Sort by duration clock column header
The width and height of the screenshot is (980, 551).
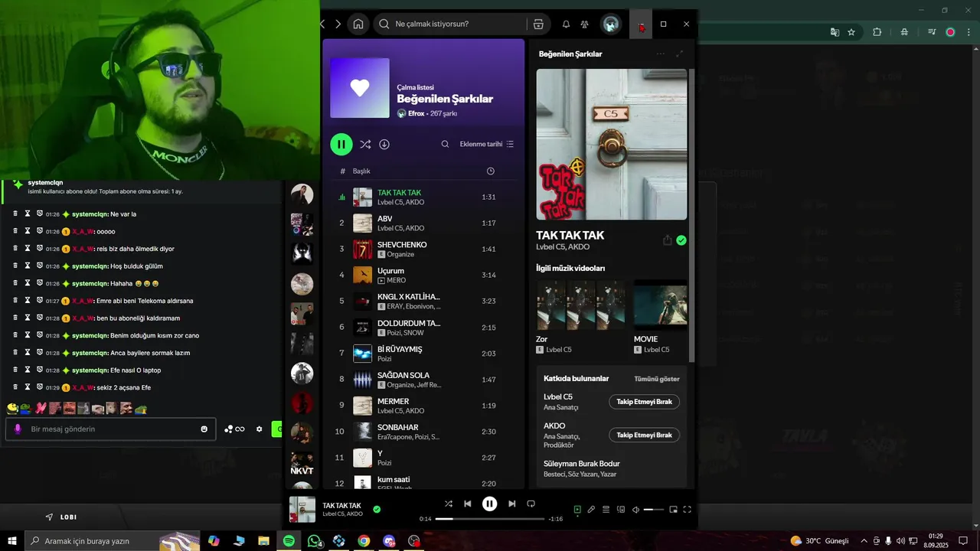pyautogui.click(x=491, y=171)
